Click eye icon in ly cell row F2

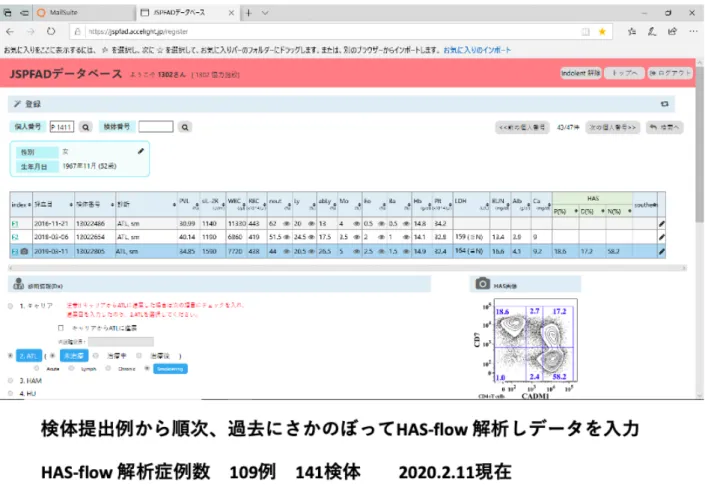311,237
